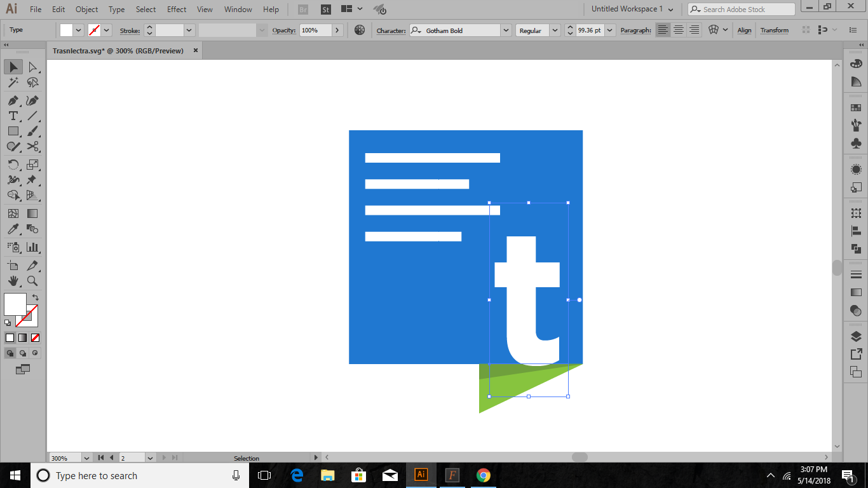Open Microsoft Edge from the taskbar

tap(297, 475)
